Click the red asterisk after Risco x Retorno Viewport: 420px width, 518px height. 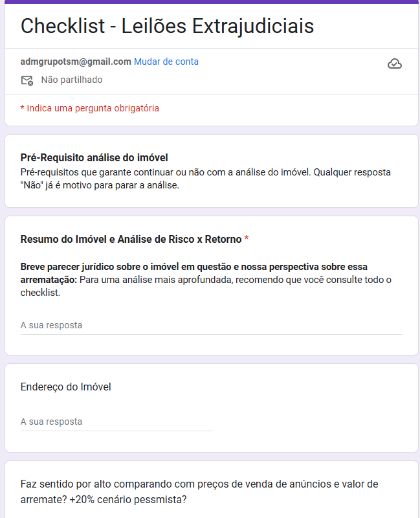pyautogui.click(x=247, y=238)
